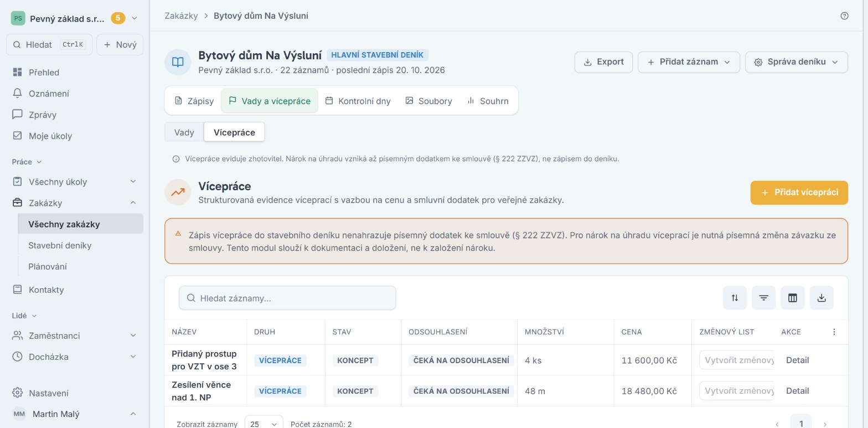868x428 pixels.
Task: Open the filter records icon
Action: pyautogui.click(x=763, y=298)
